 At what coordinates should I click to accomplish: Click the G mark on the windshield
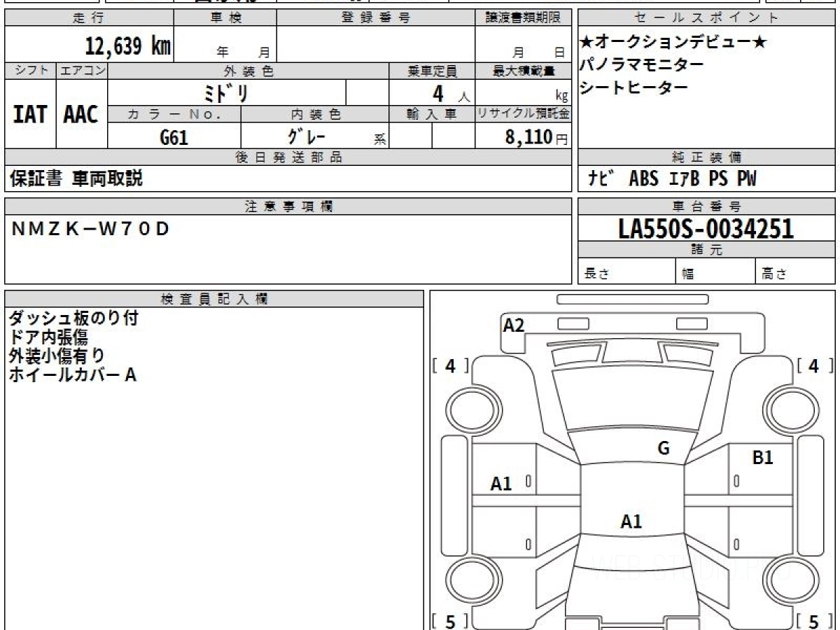pos(664,449)
